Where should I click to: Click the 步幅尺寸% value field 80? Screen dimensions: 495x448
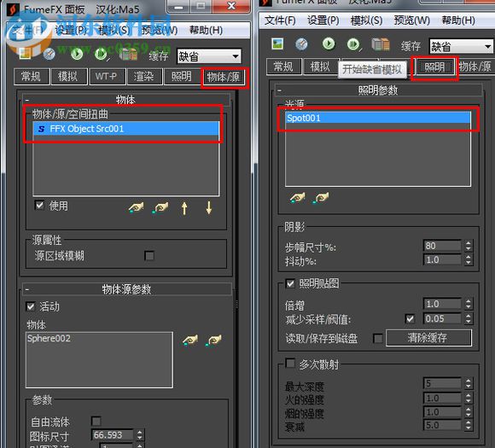(442, 246)
